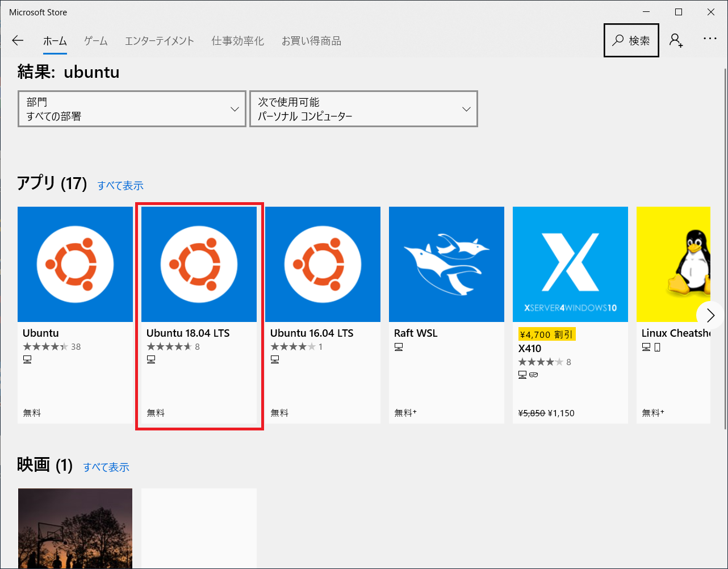Open the Ubuntu 16.04 LTS tile image
This screenshot has height=569, width=728.
coord(323,265)
